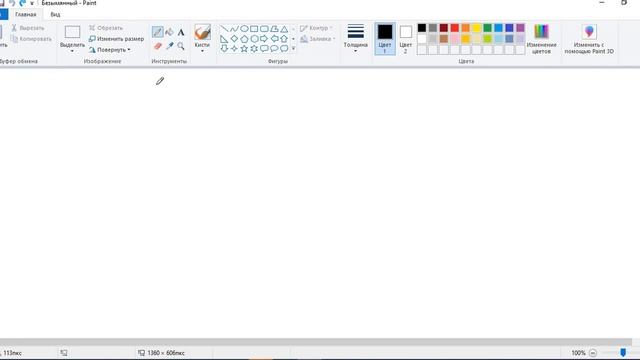Switch to the Главная tab

pos(26,14)
